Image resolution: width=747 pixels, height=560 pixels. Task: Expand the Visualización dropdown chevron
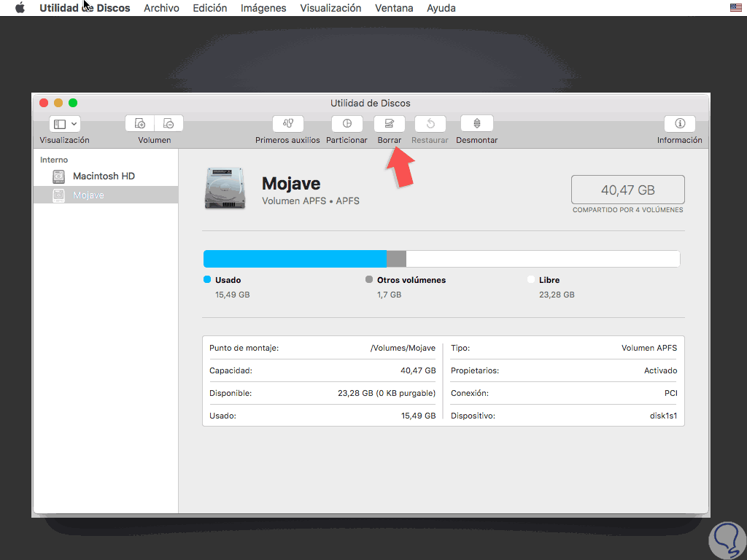(74, 124)
